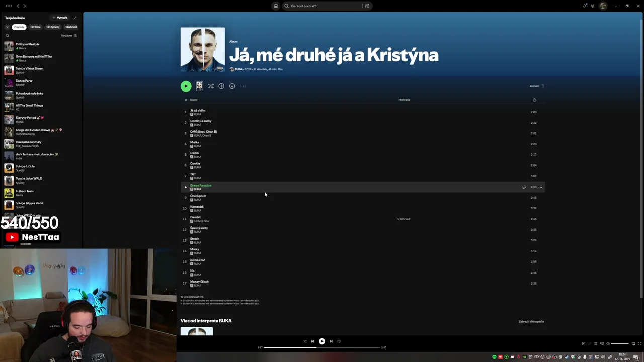644x362 pixels.
Task: Open the miniplayer icon
Action: click(633, 344)
